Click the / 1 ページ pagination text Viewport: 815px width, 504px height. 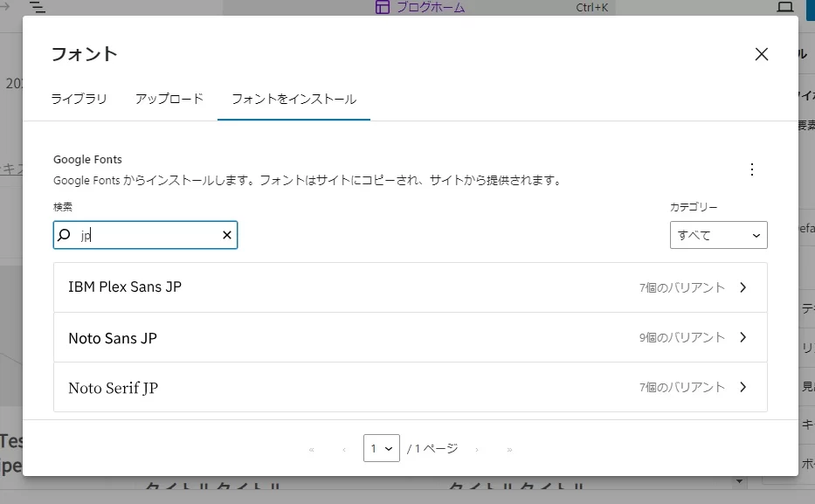click(x=432, y=448)
